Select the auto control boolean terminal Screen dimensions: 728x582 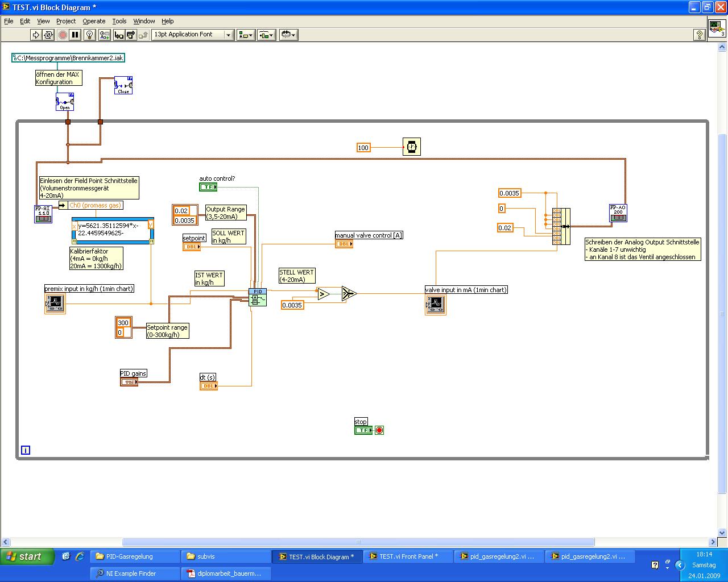coord(208,187)
